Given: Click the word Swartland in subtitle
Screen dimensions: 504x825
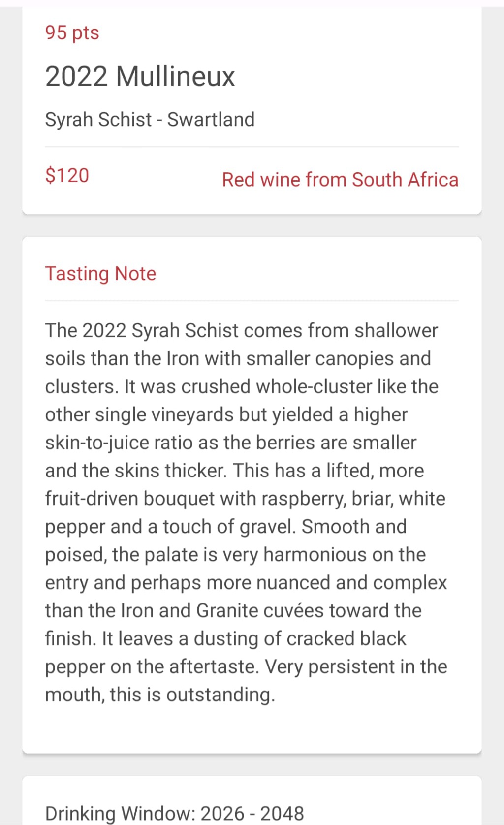Looking at the screenshot, I should point(211,120).
